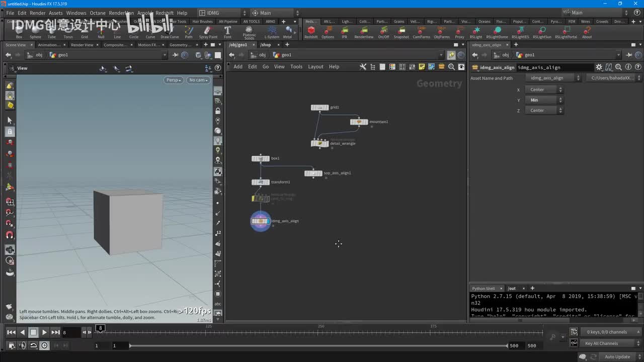Add CamParms via Redshift shelf
The image size is (644, 362).
(x=422, y=33)
